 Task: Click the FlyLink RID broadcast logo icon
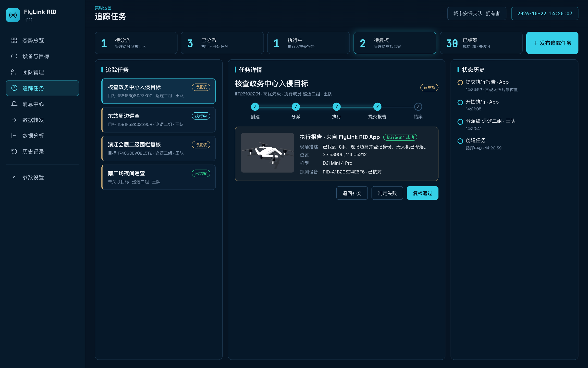pyautogui.click(x=13, y=15)
